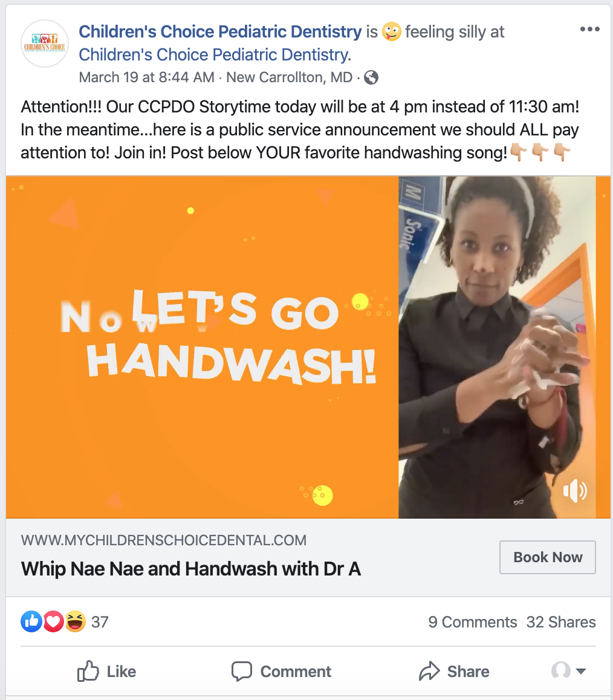Click the Book Now button

pos(547,557)
